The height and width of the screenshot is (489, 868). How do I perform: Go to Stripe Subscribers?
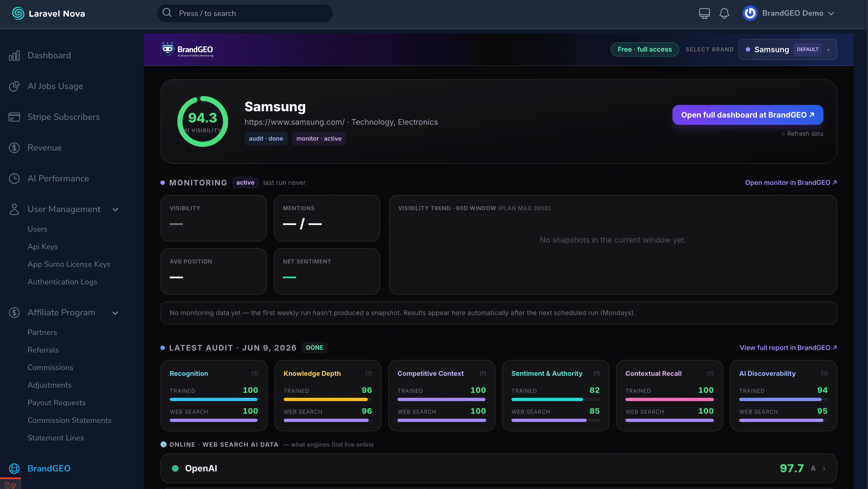(x=64, y=117)
